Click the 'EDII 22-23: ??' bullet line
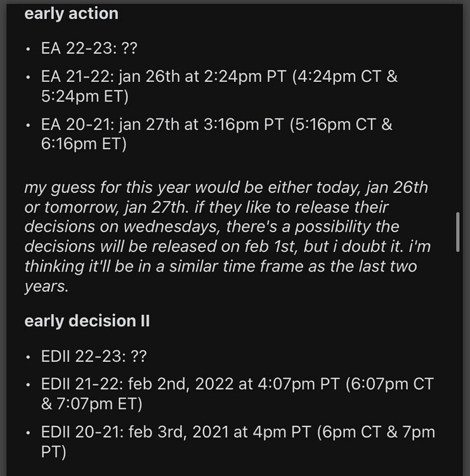 [94, 356]
